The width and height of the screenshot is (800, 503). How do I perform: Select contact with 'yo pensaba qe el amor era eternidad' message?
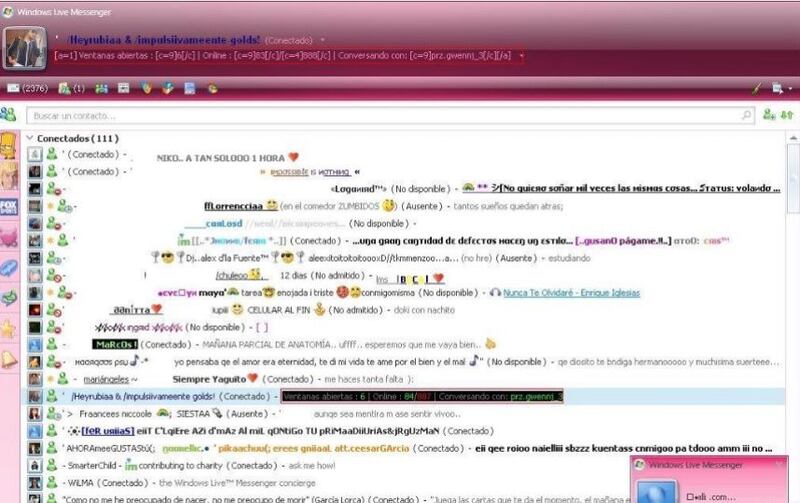click(406, 362)
